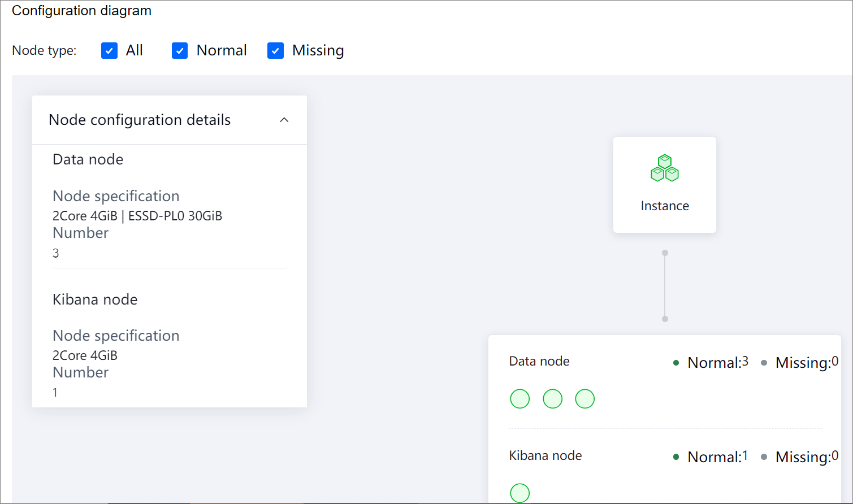Click the Number label under Kibana node

point(80,372)
